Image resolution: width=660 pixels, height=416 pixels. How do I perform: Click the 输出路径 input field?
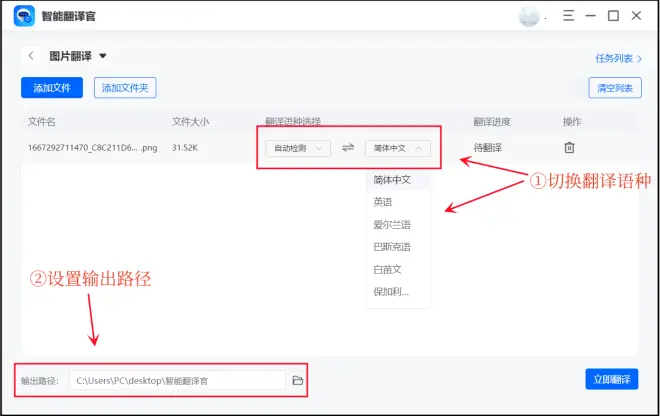(178, 380)
